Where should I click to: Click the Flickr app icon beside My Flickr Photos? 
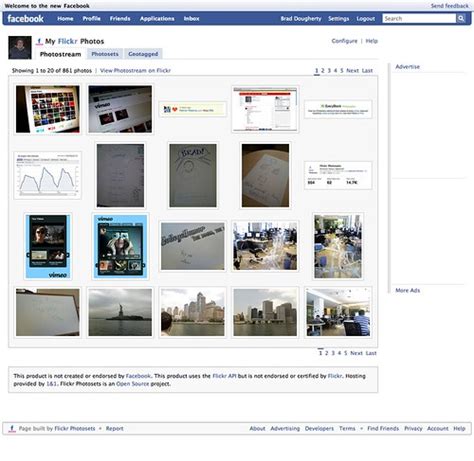coord(40,41)
